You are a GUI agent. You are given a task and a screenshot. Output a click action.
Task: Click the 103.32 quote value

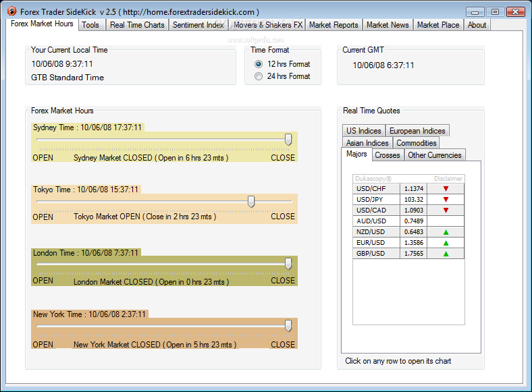tap(414, 200)
